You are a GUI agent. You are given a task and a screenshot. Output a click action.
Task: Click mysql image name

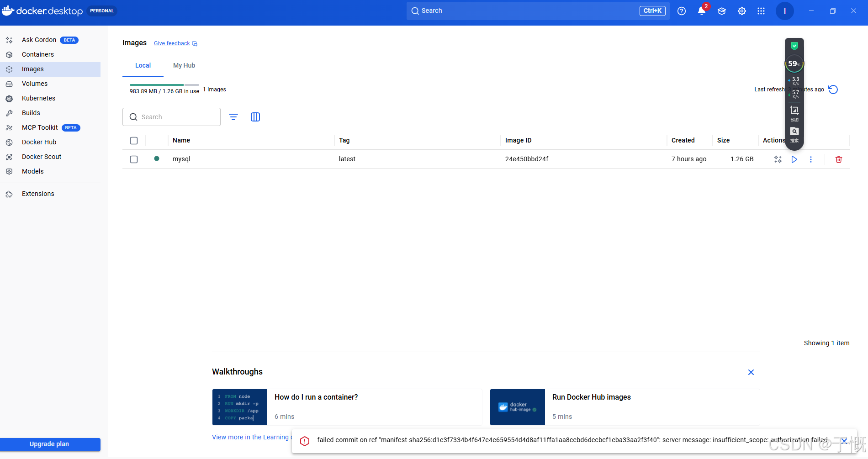181,159
